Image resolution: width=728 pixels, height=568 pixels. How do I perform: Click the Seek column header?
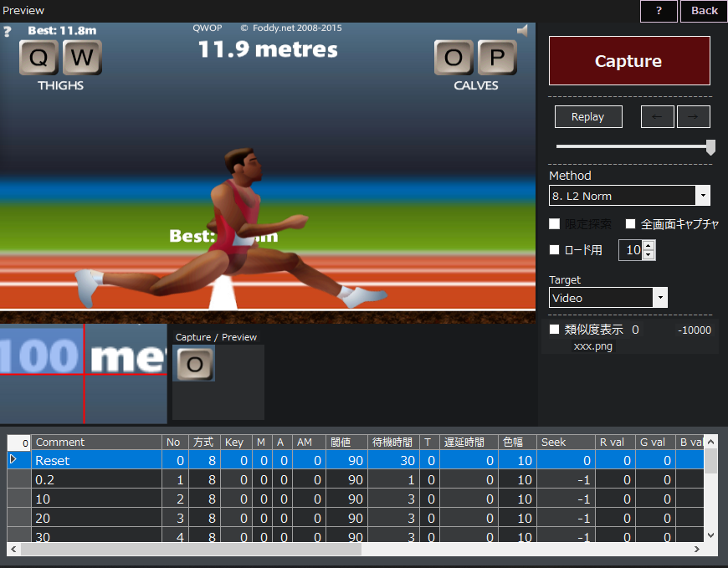(566, 443)
